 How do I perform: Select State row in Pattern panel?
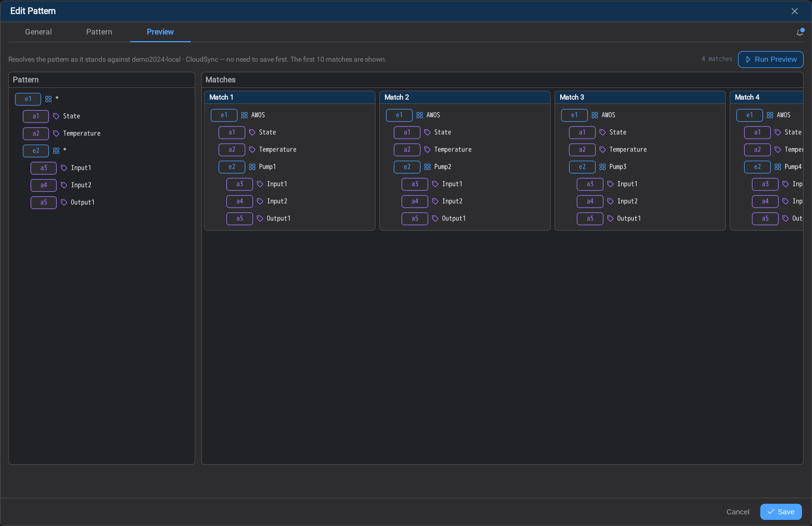pyautogui.click(x=71, y=116)
